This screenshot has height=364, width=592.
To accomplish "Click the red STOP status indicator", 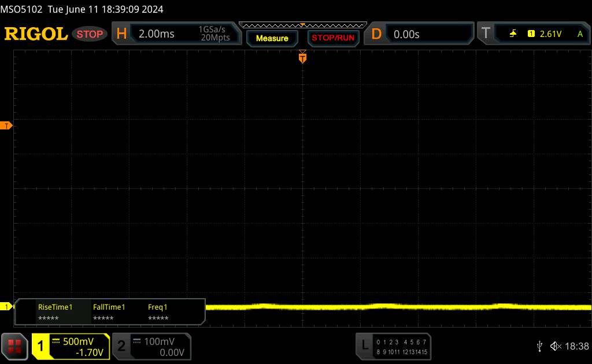I will (x=90, y=34).
